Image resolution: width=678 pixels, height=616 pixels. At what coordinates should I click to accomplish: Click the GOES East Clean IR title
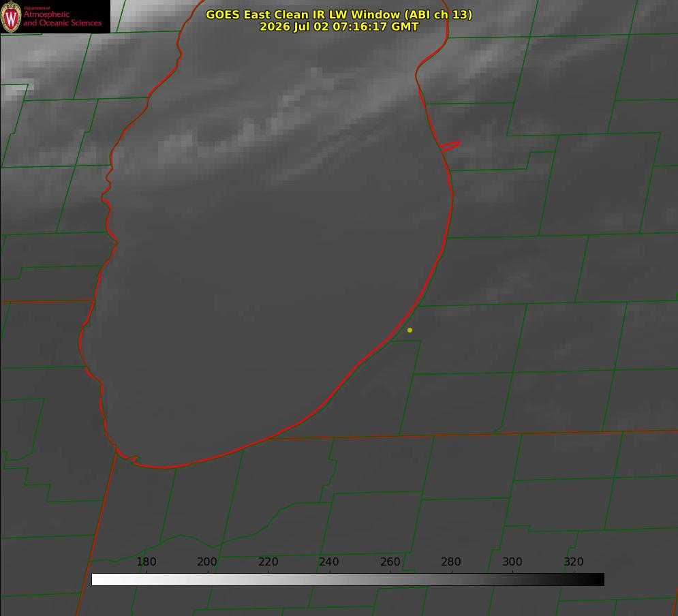(x=339, y=14)
